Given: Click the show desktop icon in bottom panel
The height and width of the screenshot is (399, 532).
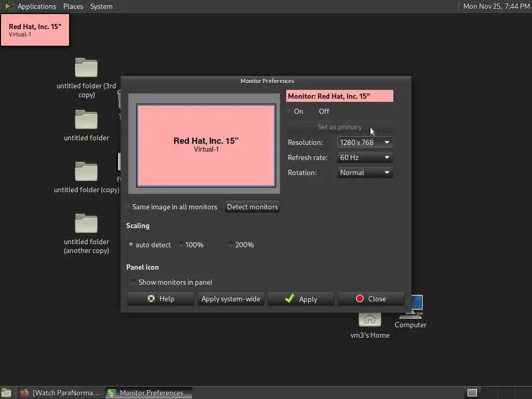Looking at the screenshot, I should 6,393.
